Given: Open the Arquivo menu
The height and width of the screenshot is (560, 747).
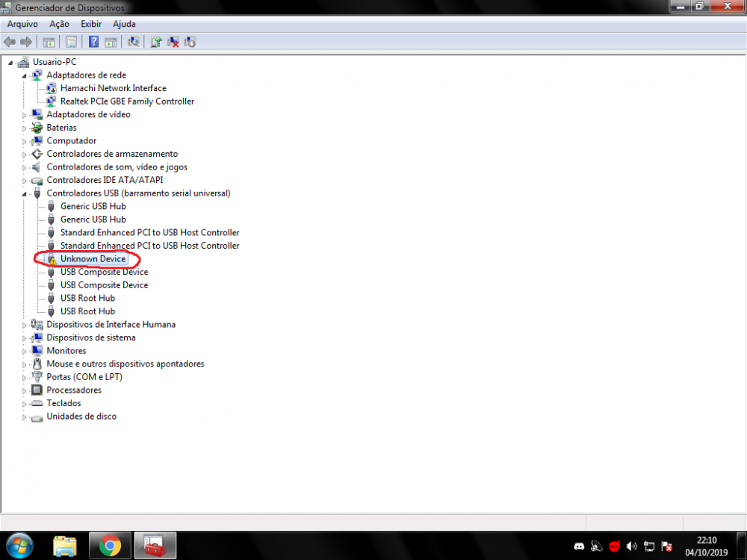Looking at the screenshot, I should 22,24.
